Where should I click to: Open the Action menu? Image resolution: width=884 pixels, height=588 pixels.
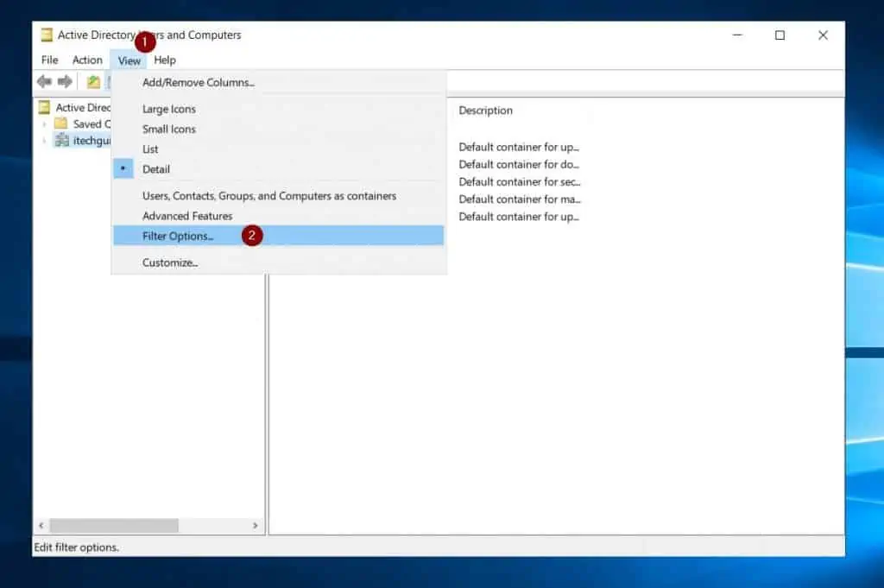point(87,60)
